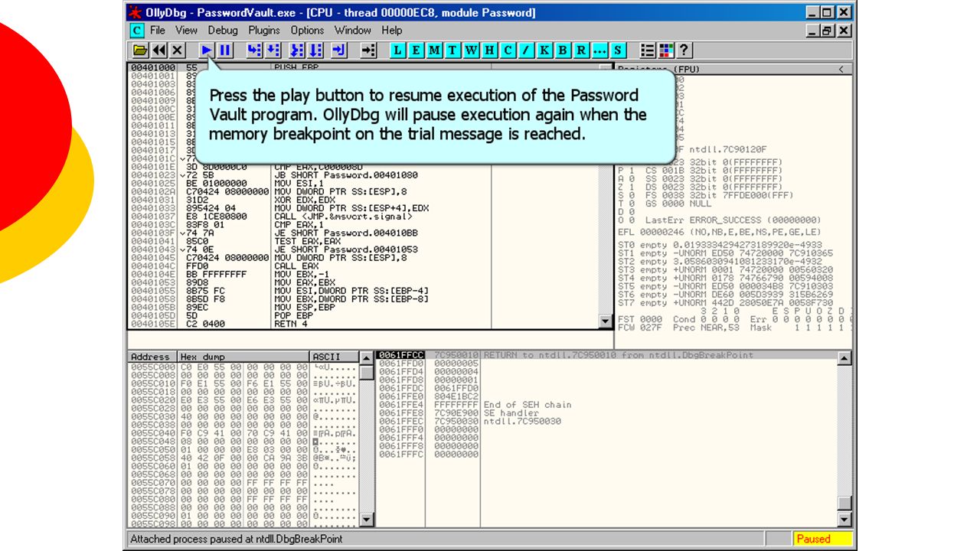Open the Debug menu
Viewport: 980px width, 551px height.
223,31
